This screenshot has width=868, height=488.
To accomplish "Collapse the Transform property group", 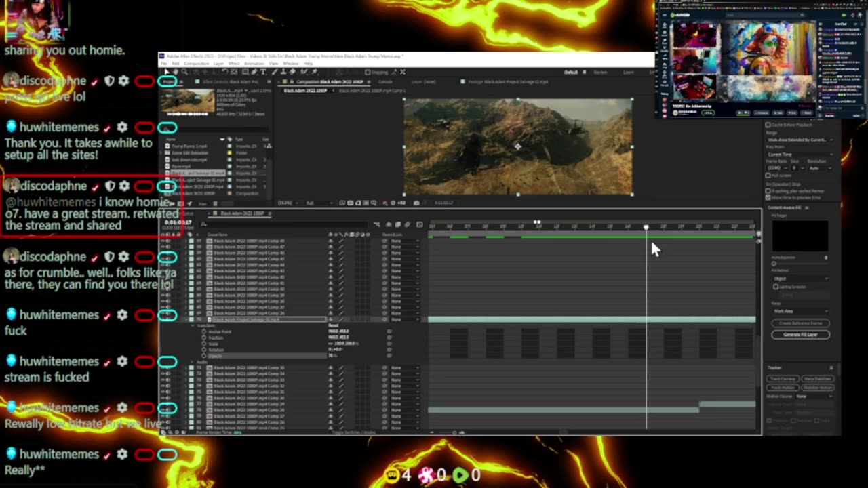I will point(193,326).
